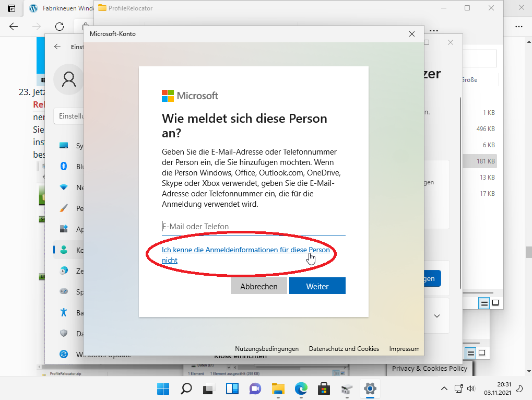Open the Nutzungsbedingungen link
The width and height of the screenshot is (532, 400).
[x=267, y=349]
